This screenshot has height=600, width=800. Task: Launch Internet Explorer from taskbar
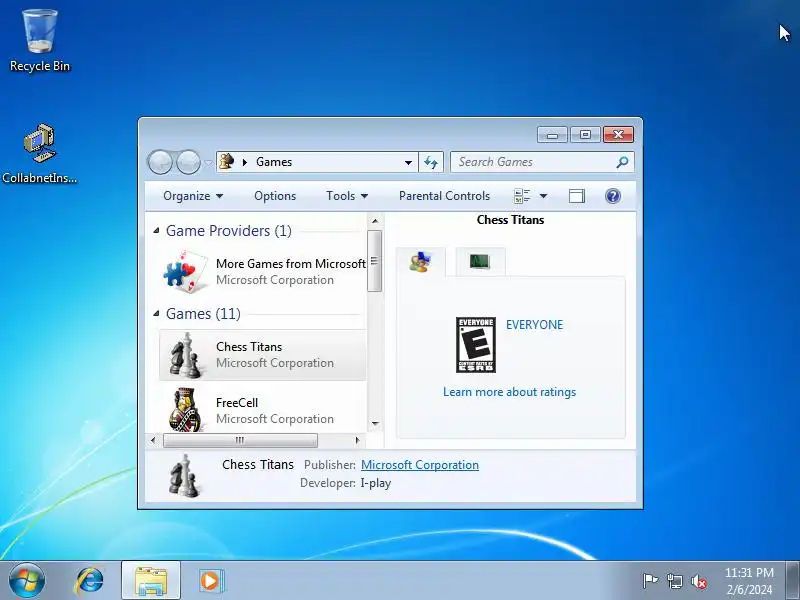pos(89,581)
